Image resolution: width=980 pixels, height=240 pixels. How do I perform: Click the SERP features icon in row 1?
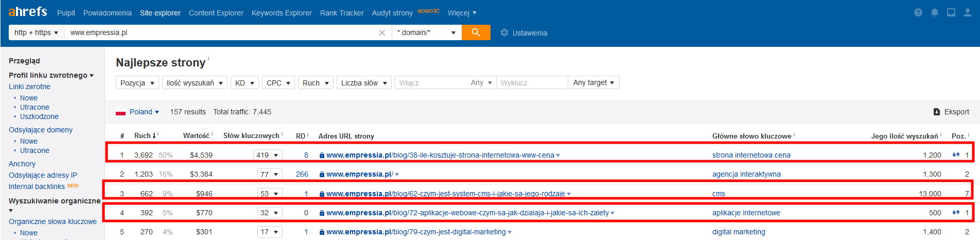[x=956, y=155]
